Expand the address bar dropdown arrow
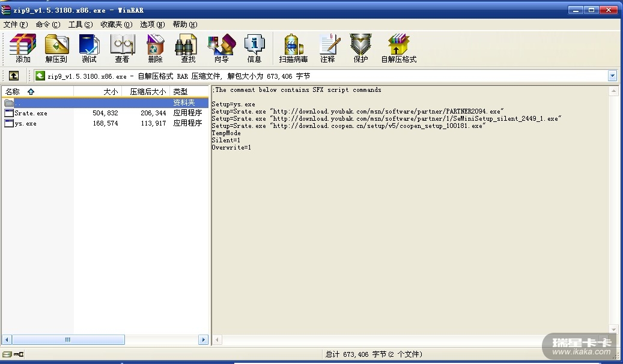The image size is (623, 364). coord(612,76)
